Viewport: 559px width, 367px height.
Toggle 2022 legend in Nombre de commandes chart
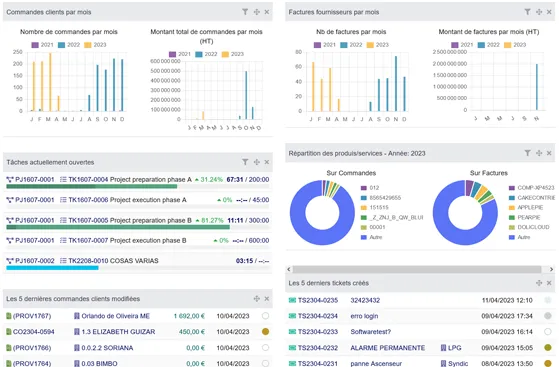tap(69, 45)
